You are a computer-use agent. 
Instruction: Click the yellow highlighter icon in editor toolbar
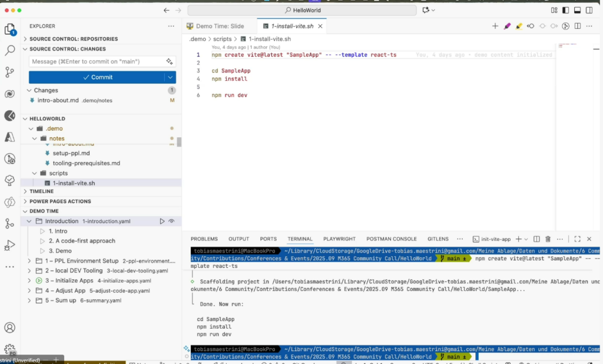pos(519,26)
